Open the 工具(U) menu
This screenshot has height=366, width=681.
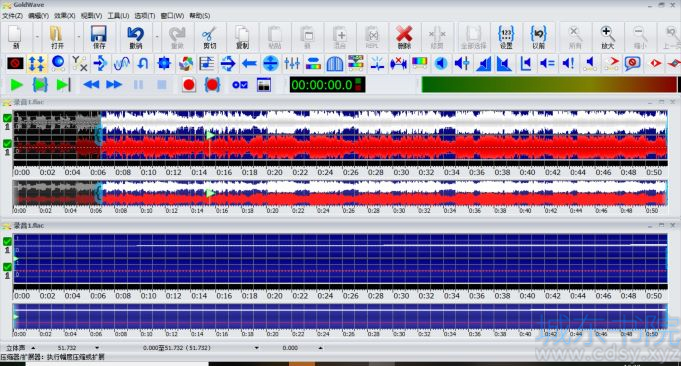[118, 16]
